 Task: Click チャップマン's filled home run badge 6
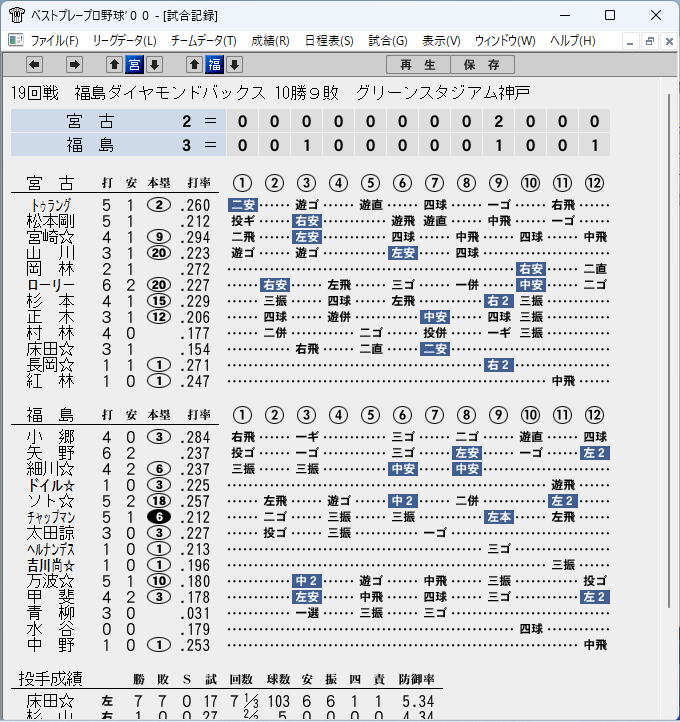(x=159, y=517)
